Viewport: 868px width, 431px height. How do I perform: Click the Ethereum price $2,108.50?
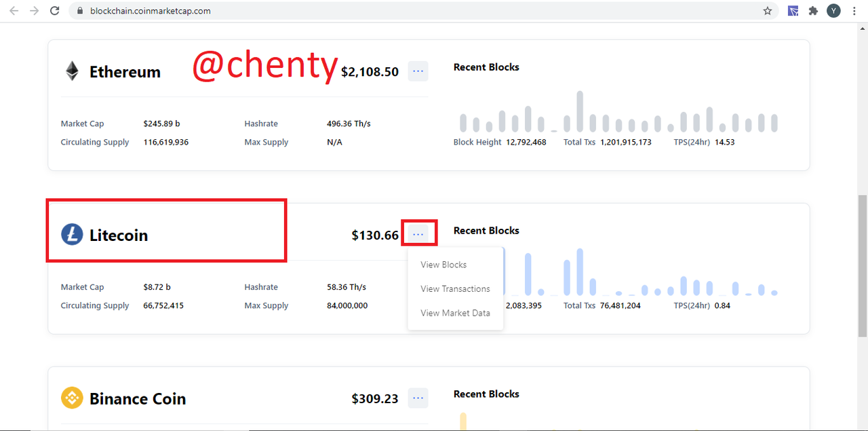370,72
